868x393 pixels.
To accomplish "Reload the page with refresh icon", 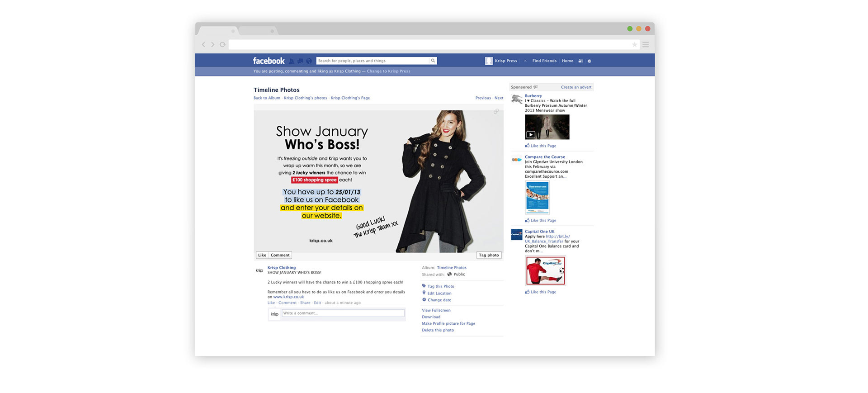I will 222,44.
